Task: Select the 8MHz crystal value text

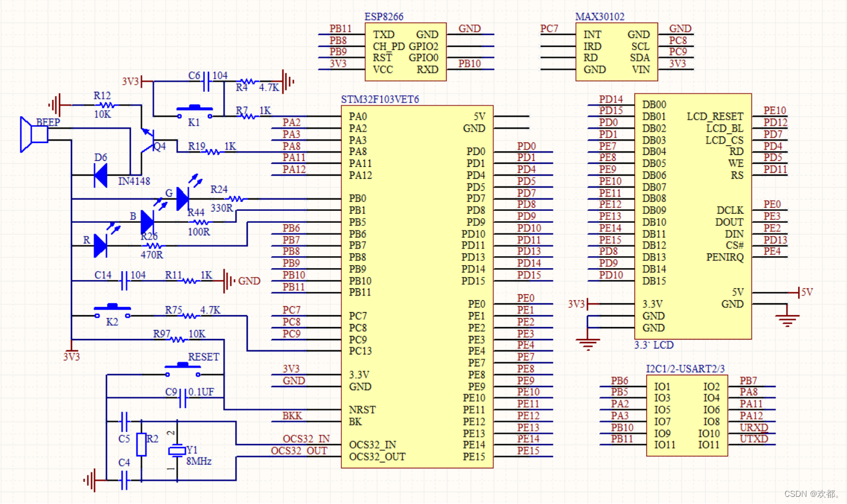Action: [199, 461]
